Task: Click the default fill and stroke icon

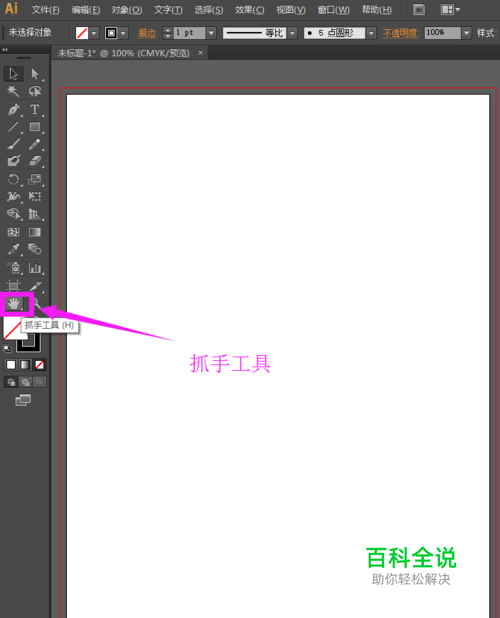Action: 7,349
